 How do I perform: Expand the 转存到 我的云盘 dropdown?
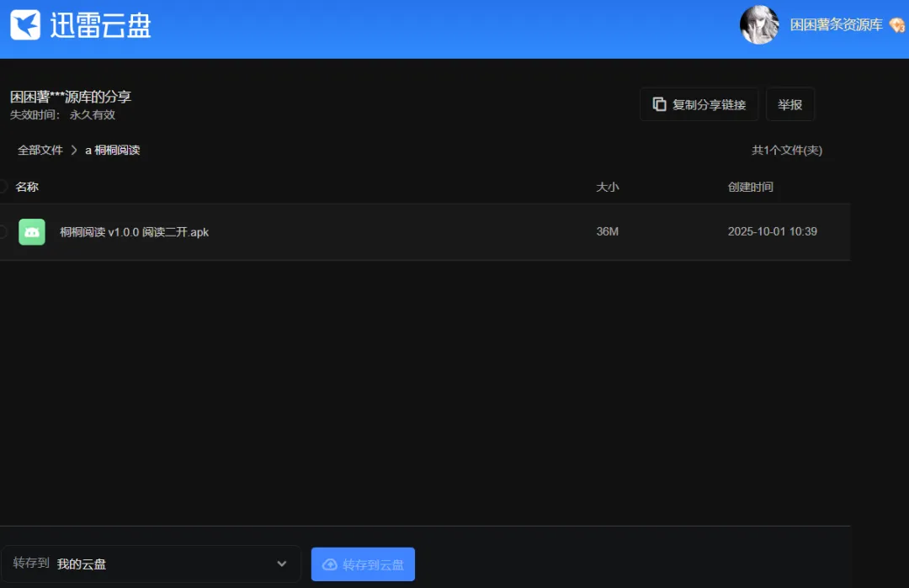coord(151,564)
